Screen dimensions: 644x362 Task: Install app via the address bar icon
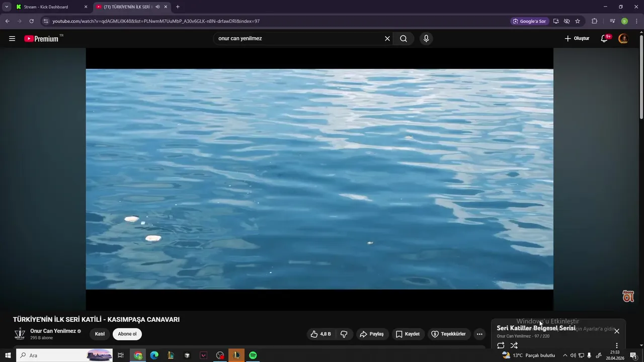[556, 21]
